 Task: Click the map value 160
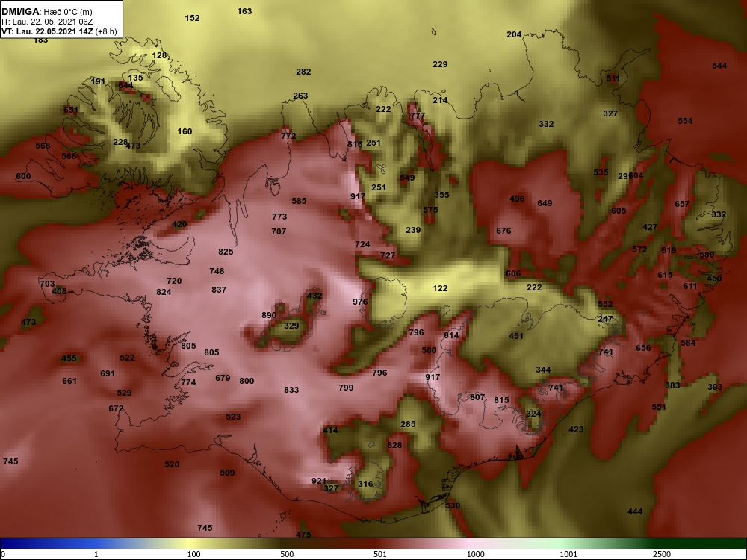tap(185, 131)
